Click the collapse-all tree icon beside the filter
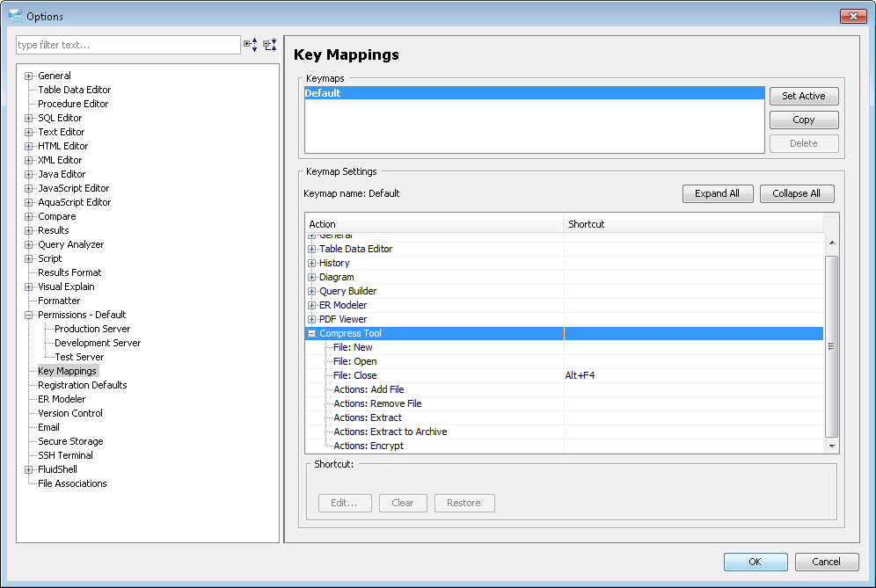 click(x=270, y=45)
